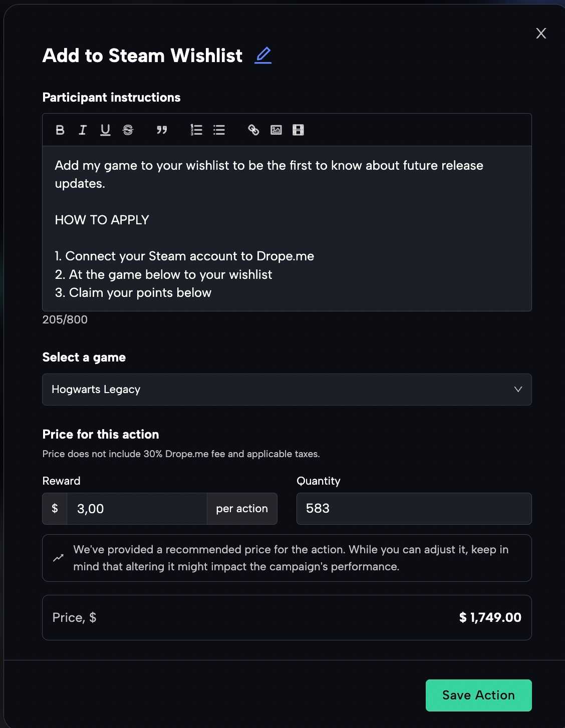Image resolution: width=565 pixels, height=728 pixels.
Task: Insert a video into the instructions
Action: click(298, 130)
